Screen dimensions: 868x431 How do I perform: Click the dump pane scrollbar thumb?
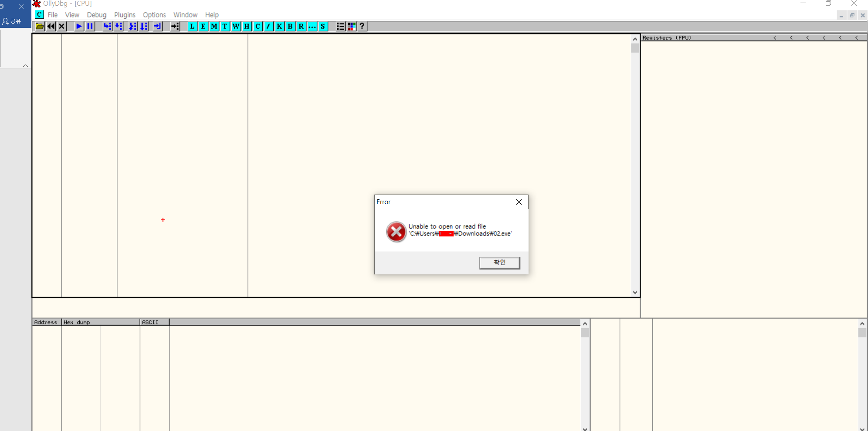click(585, 332)
